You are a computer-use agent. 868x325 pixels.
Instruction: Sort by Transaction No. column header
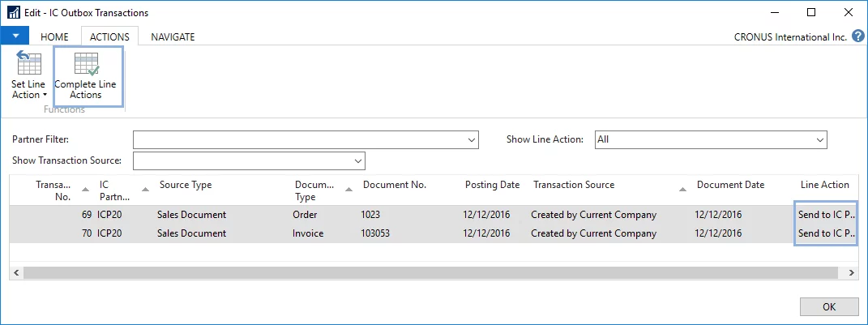tap(53, 190)
